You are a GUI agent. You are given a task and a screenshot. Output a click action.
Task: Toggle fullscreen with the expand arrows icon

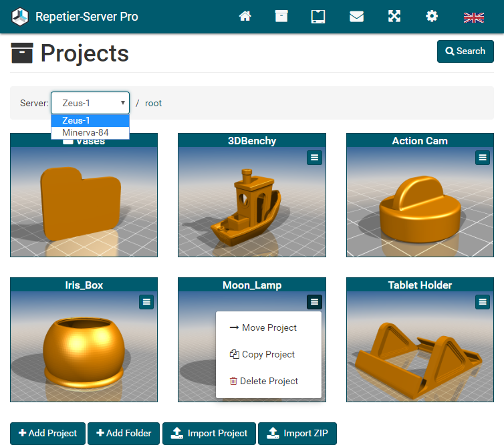click(x=394, y=17)
